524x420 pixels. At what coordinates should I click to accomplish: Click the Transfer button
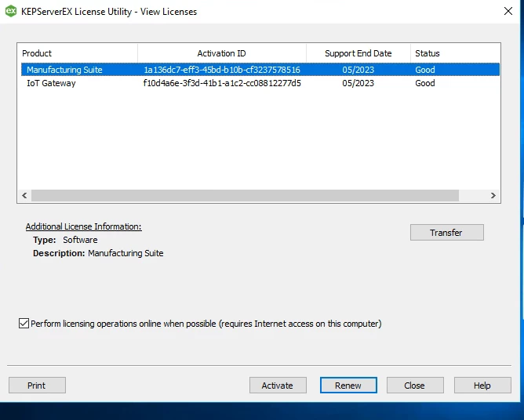447,233
